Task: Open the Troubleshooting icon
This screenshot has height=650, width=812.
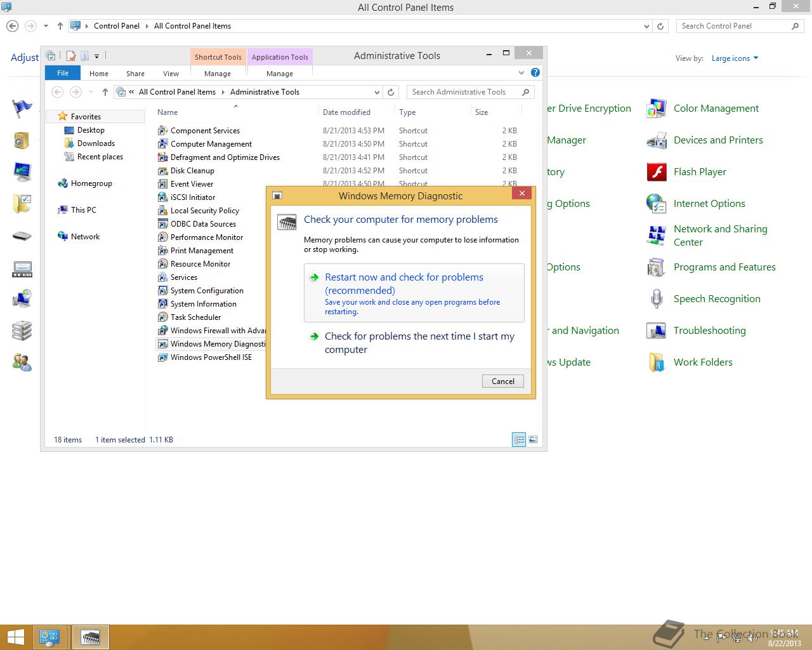Action: point(656,331)
